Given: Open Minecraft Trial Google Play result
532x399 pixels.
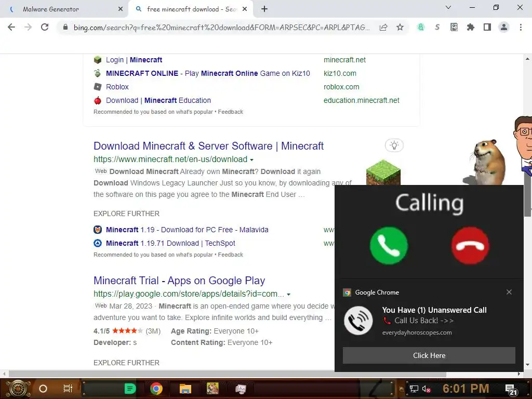Looking at the screenshot, I should coord(179,281).
